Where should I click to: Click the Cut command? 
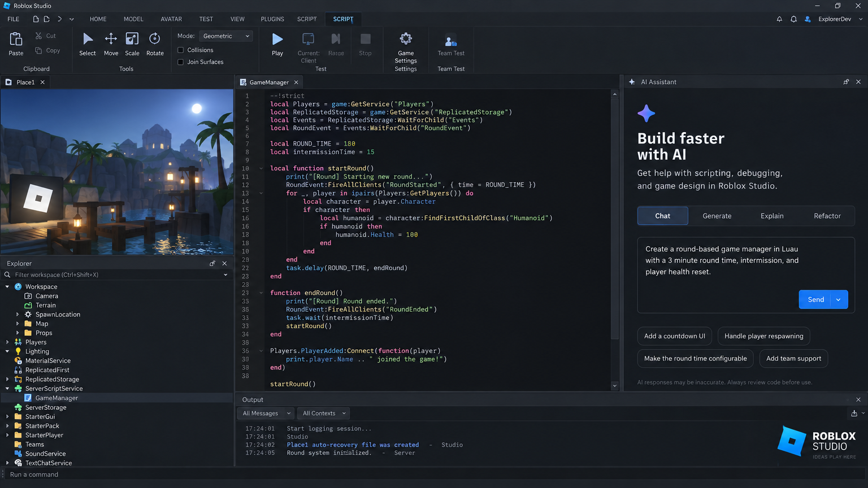[46, 36]
